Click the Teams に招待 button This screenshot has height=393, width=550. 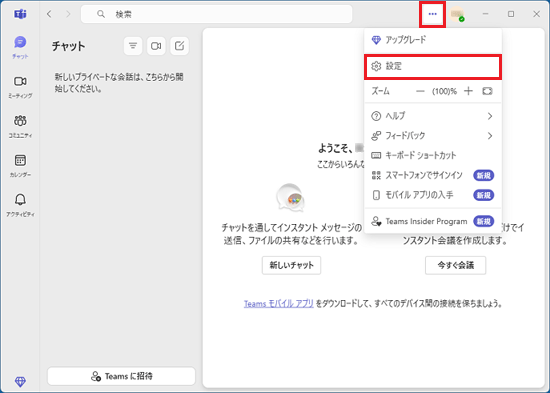coord(121,376)
